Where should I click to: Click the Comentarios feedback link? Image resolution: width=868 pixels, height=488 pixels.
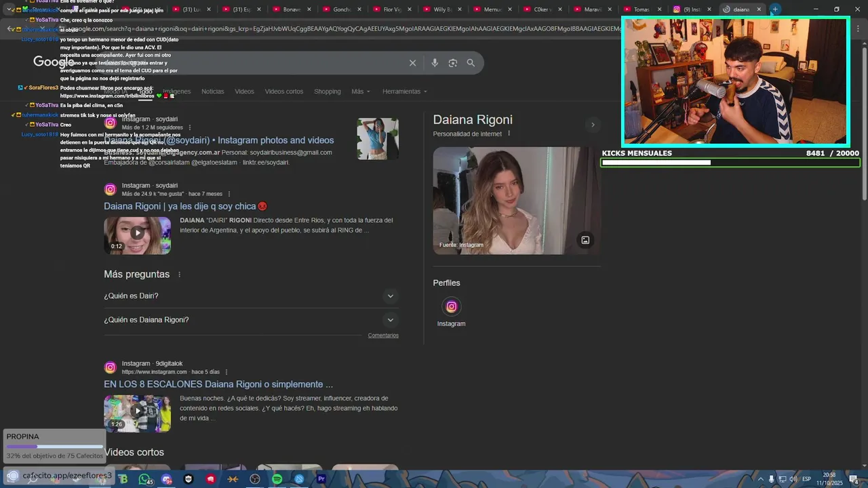pos(383,335)
